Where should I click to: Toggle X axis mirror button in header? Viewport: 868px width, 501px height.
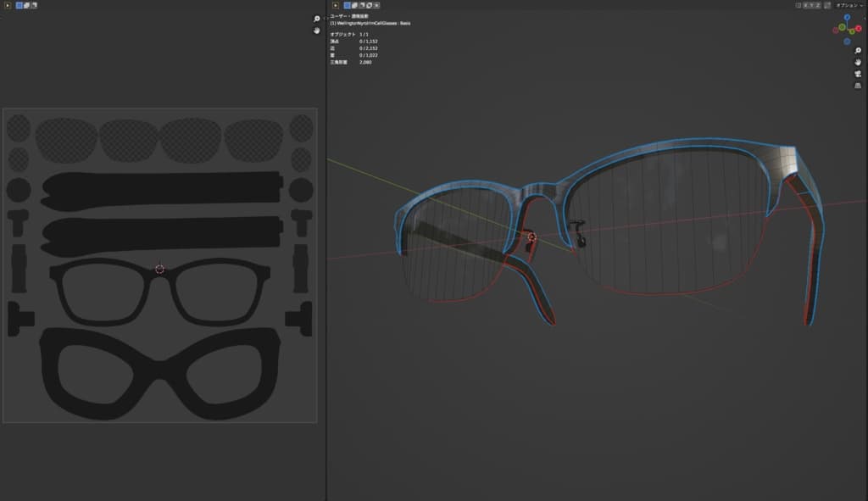pos(805,5)
